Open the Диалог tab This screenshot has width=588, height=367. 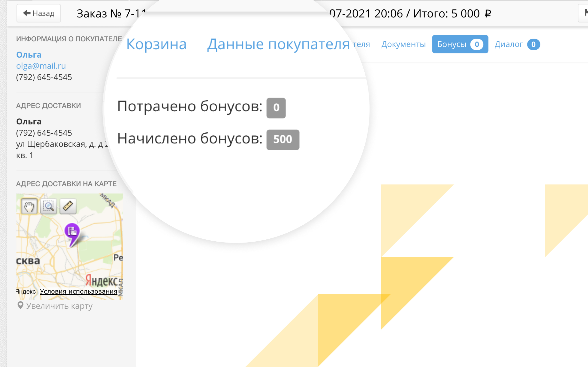coord(517,44)
